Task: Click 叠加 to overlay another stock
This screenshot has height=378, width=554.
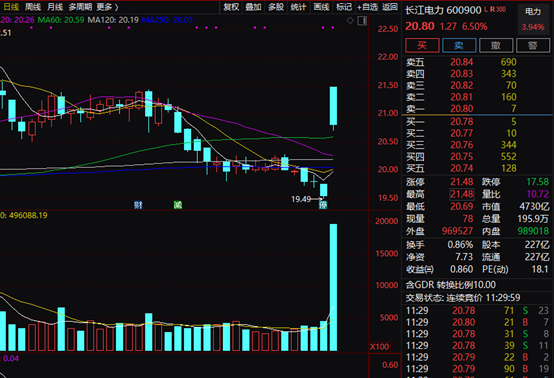Action: click(x=253, y=7)
